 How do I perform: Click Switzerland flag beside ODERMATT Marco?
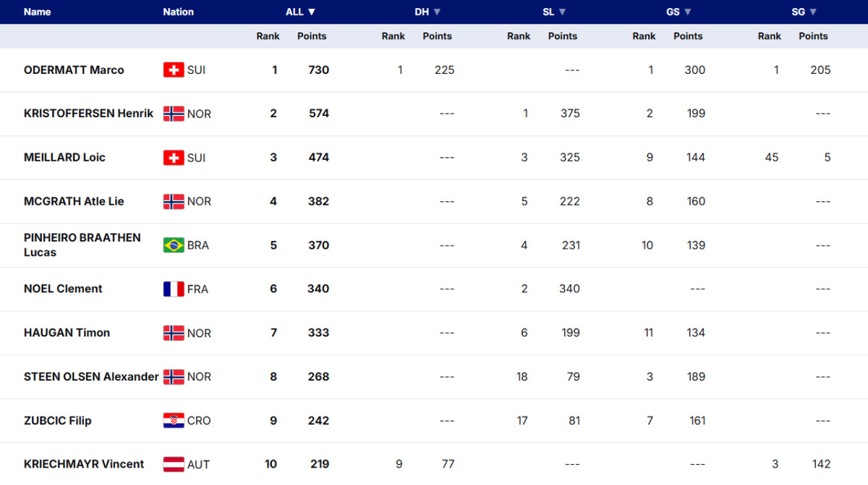[174, 70]
